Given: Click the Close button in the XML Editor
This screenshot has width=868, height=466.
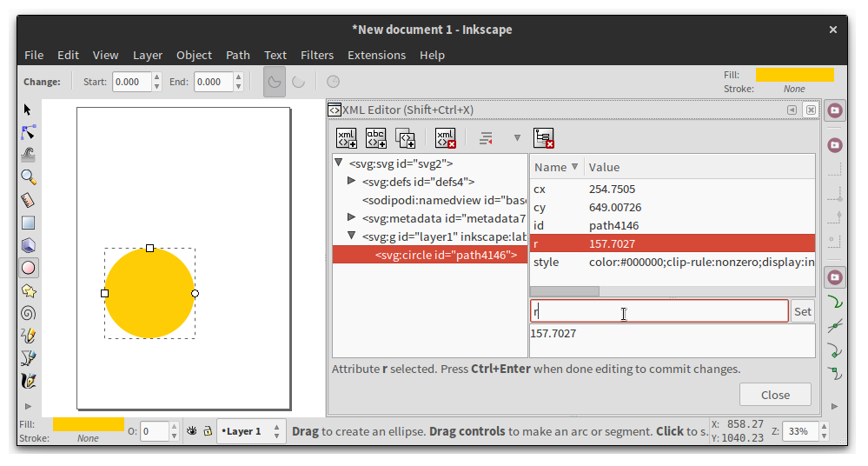Looking at the screenshot, I should [775, 395].
